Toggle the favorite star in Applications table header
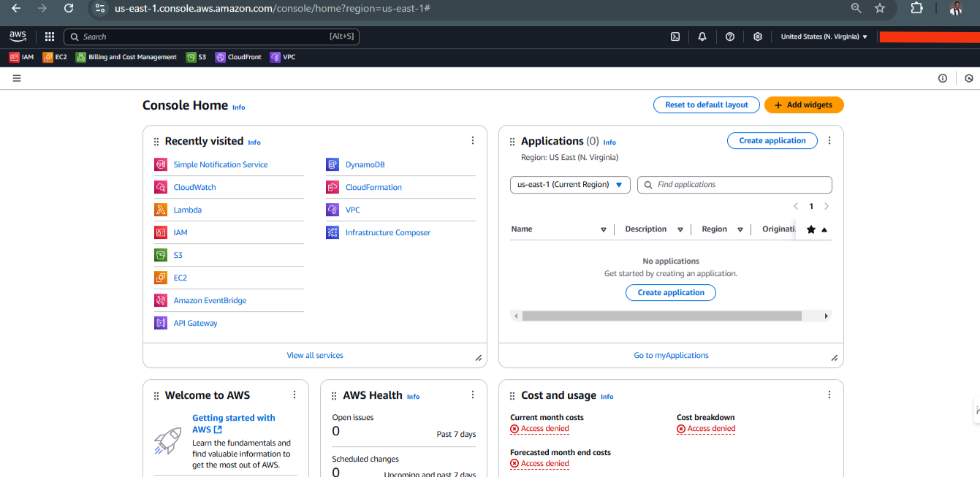980x477 pixels. pos(810,229)
